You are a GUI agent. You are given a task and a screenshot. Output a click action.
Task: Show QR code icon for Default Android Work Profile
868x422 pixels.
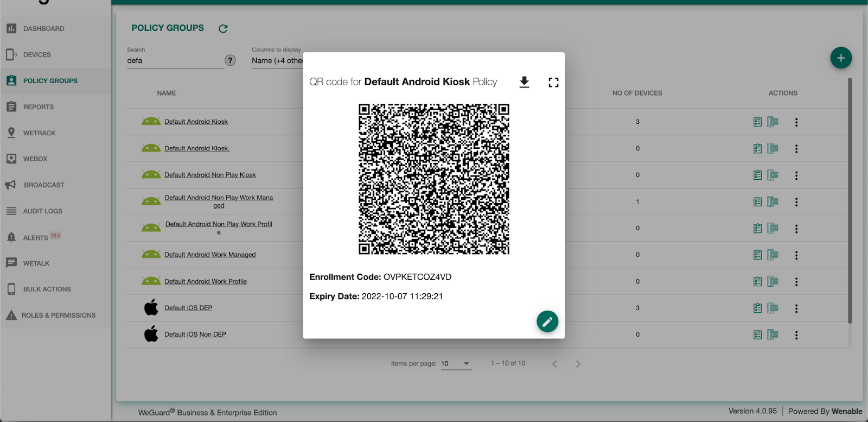coord(773,282)
